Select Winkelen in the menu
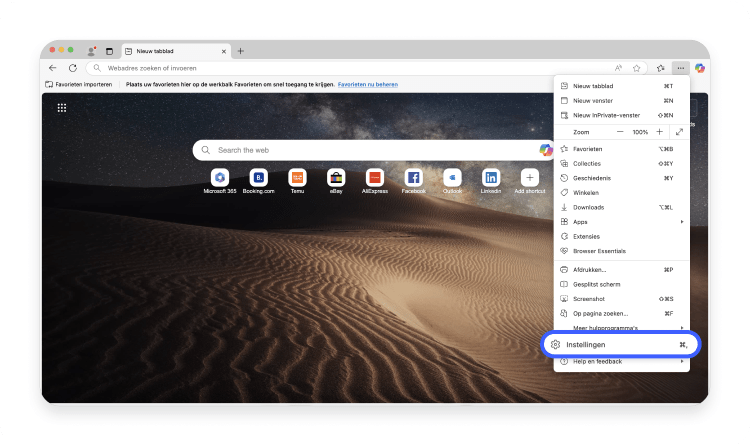Screen dimensions: 750x446 (x=621, y=192)
